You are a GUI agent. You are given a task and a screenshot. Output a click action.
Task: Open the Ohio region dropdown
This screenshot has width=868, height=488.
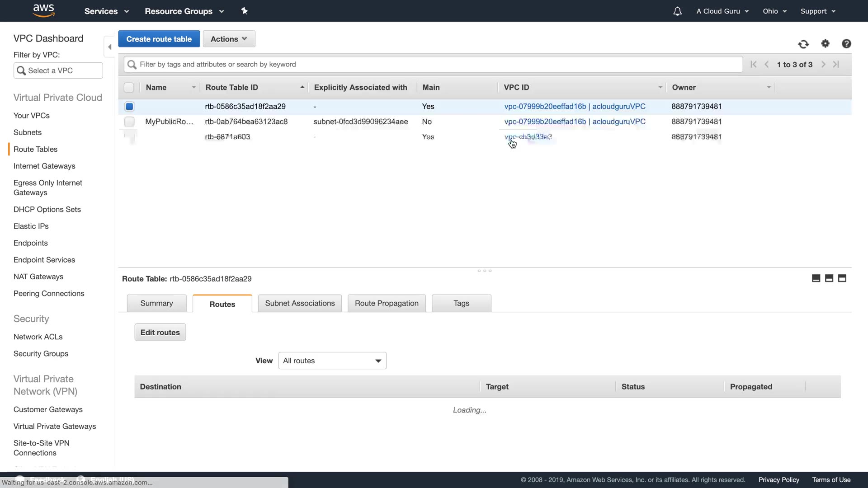coord(774,11)
